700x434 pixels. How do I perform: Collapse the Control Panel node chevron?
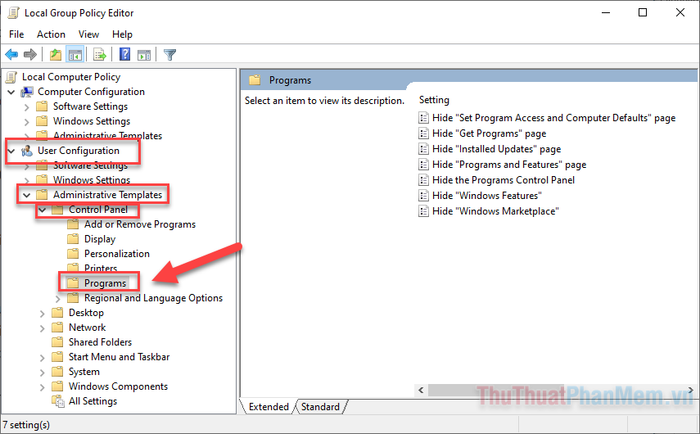pyautogui.click(x=42, y=210)
